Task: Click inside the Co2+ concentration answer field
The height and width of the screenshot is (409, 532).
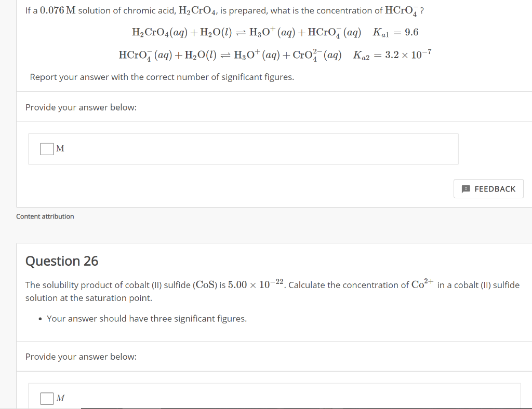Action: tap(234, 398)
